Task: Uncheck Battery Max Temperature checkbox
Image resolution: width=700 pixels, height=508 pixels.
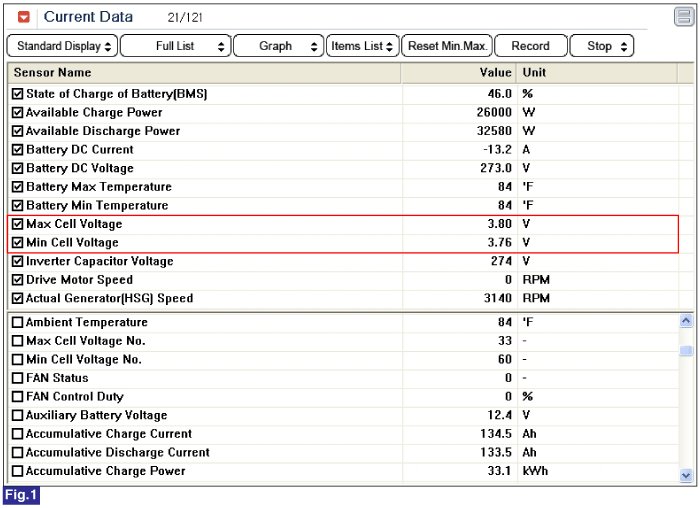Action: coord(17,187)
